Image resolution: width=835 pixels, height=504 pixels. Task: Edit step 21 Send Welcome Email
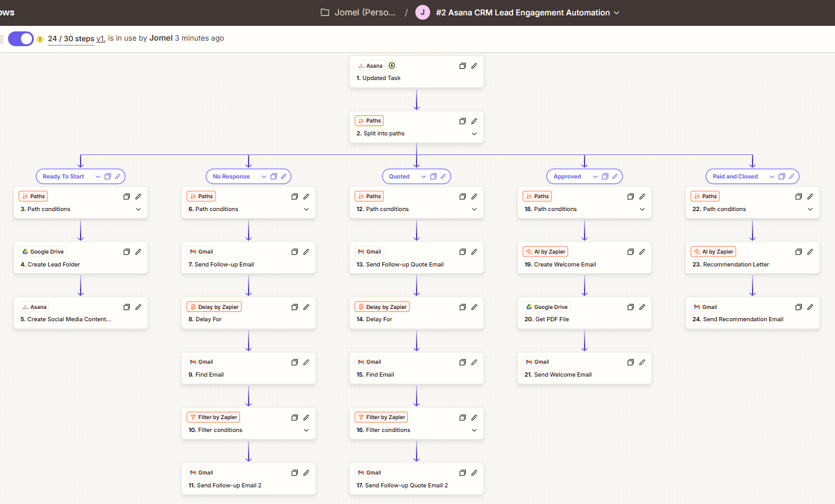(642, 362)
